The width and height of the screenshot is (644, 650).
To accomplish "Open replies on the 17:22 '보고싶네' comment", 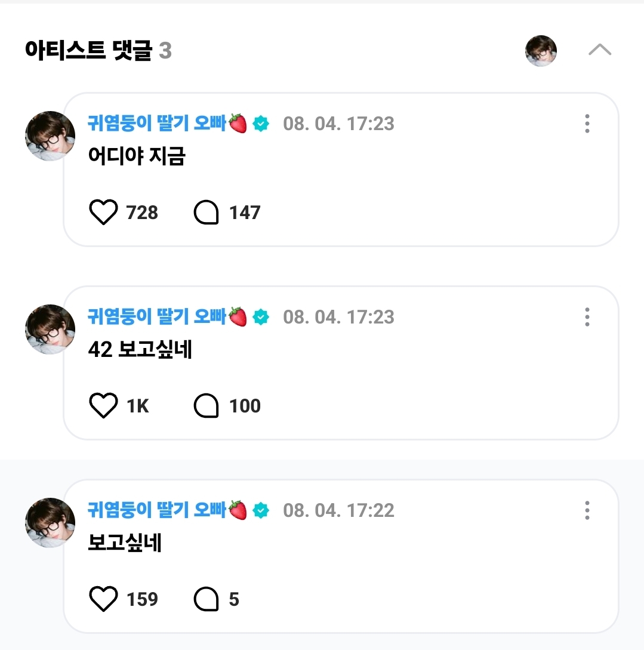I will click(x=207, y=599).
